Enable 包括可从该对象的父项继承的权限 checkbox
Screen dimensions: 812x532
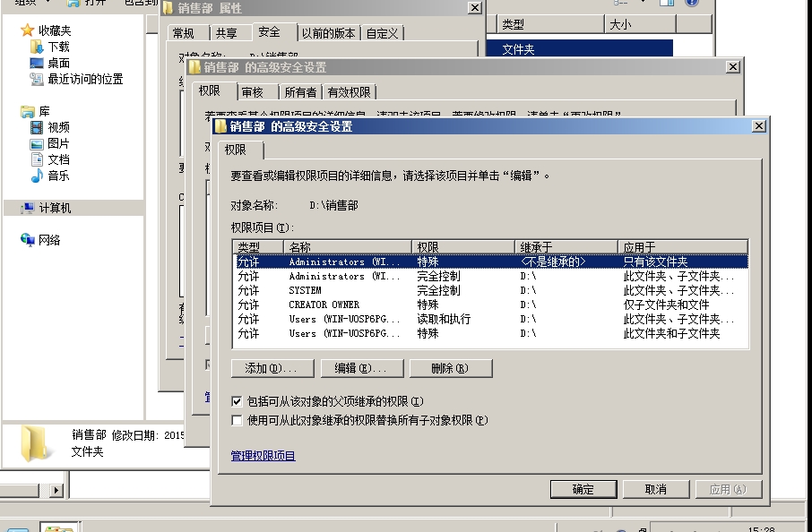tap(237, 401)
